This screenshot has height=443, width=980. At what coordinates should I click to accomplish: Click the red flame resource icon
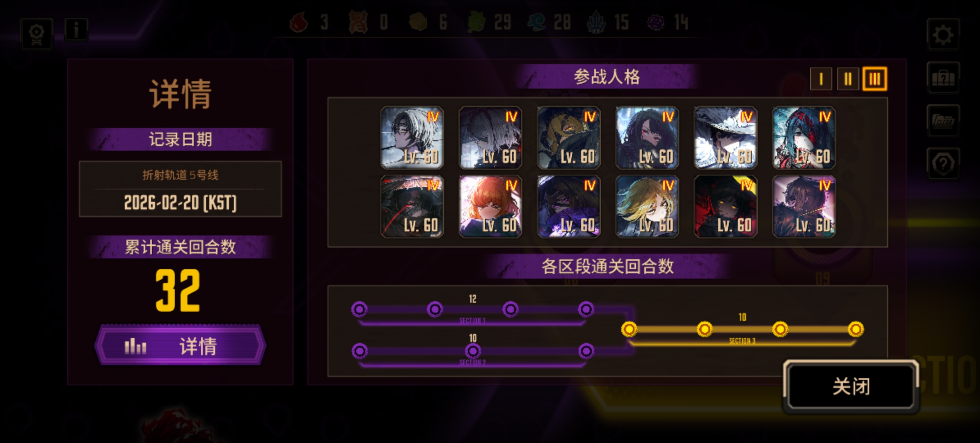tap(299, 23)
